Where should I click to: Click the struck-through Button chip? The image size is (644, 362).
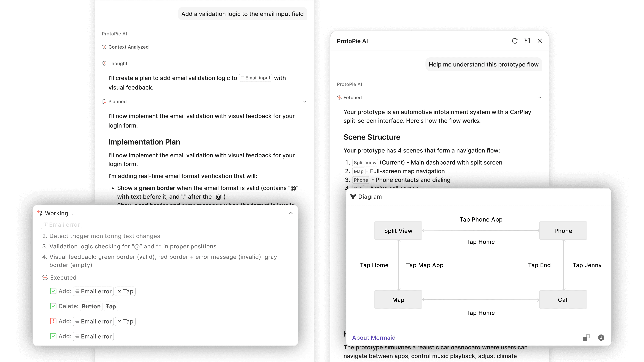pyautogui.click(x=91, y=306)
